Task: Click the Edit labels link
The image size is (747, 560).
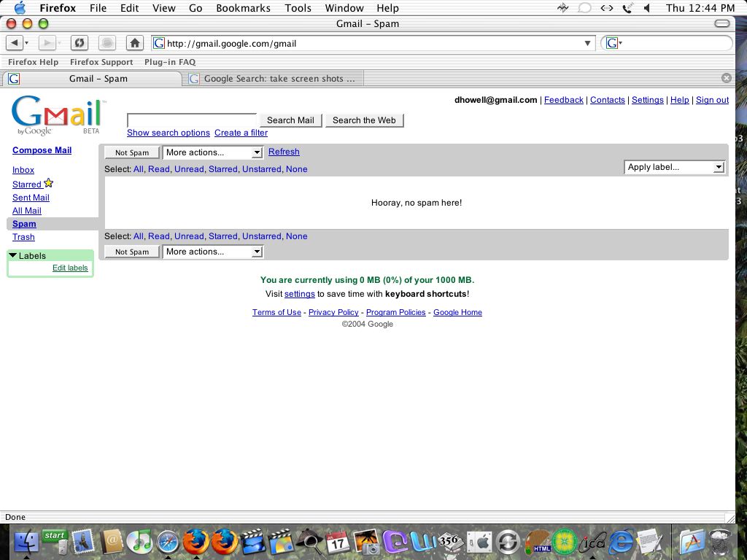Action: point(70,268)
